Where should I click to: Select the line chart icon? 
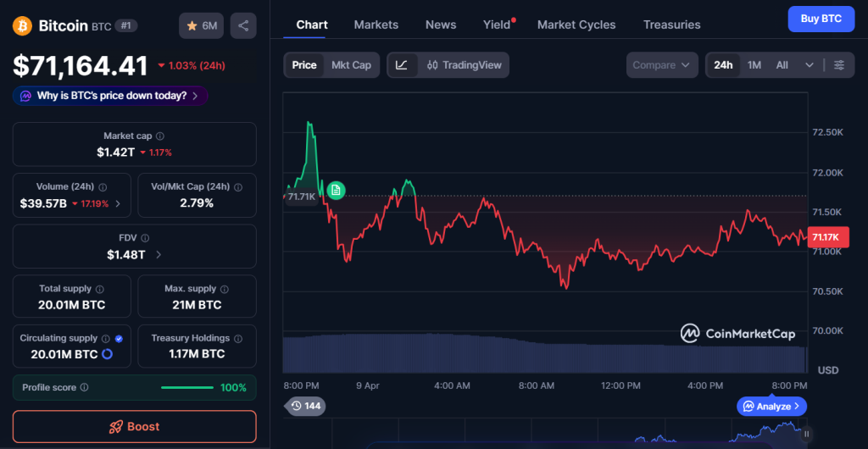[402, 65]
